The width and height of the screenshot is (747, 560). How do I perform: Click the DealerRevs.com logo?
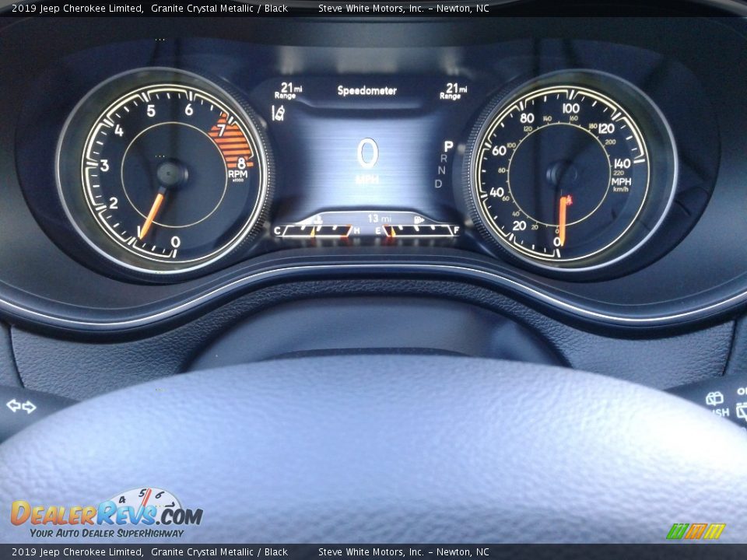(106, 514)
